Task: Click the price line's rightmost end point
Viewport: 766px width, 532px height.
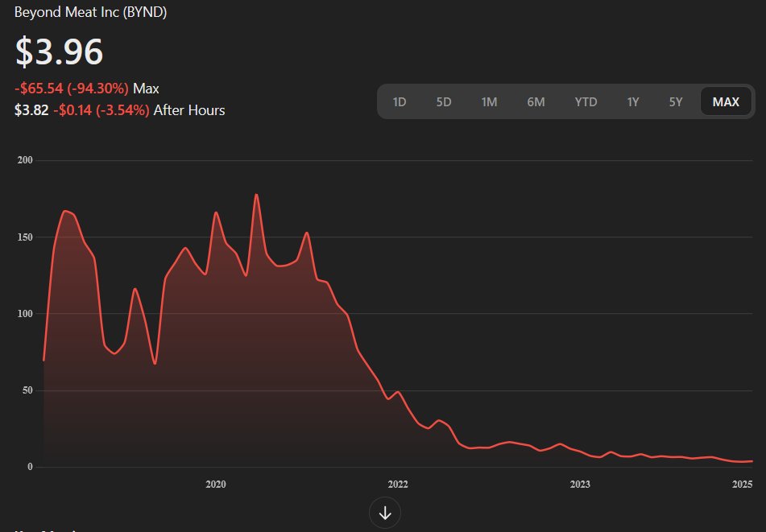Action: 752,461
